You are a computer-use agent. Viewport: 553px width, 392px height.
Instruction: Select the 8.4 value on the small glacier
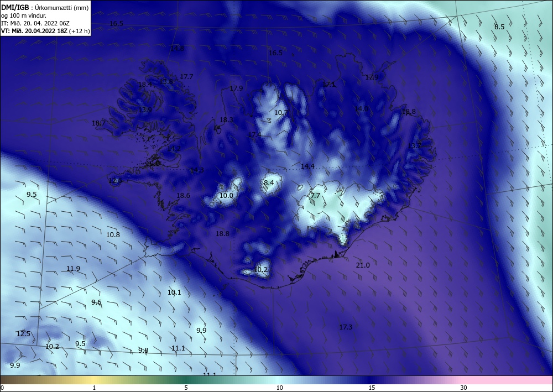(x=269, y=182)
